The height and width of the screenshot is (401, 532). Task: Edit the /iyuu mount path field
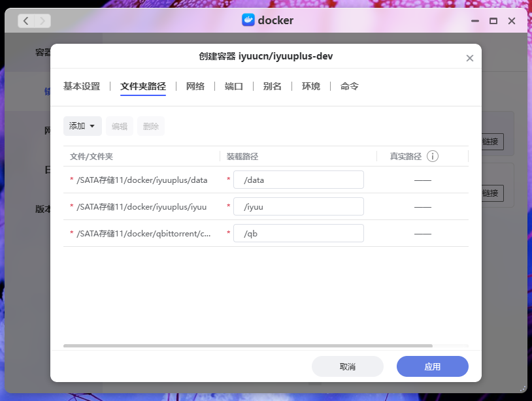tap(298, 207)
